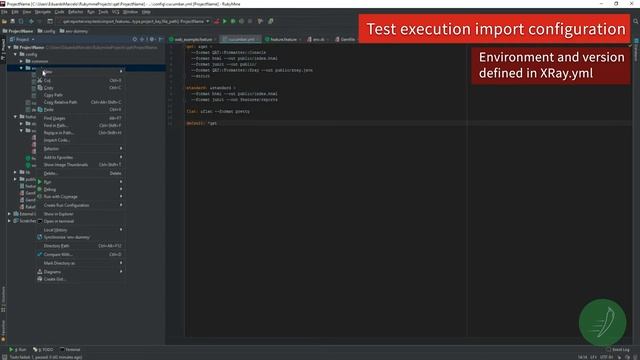Click scroll-from-source target icon in Project panel
640x360 pixels.
135,40
